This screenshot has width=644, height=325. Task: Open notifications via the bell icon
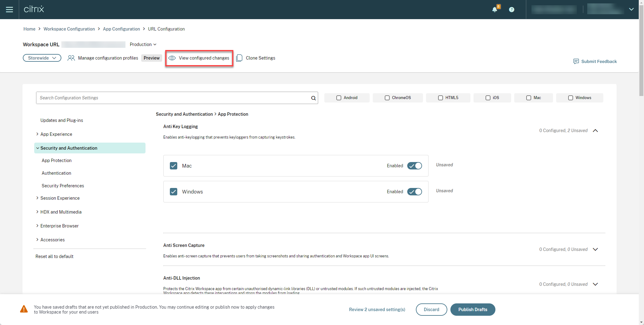tap(494, 9)
